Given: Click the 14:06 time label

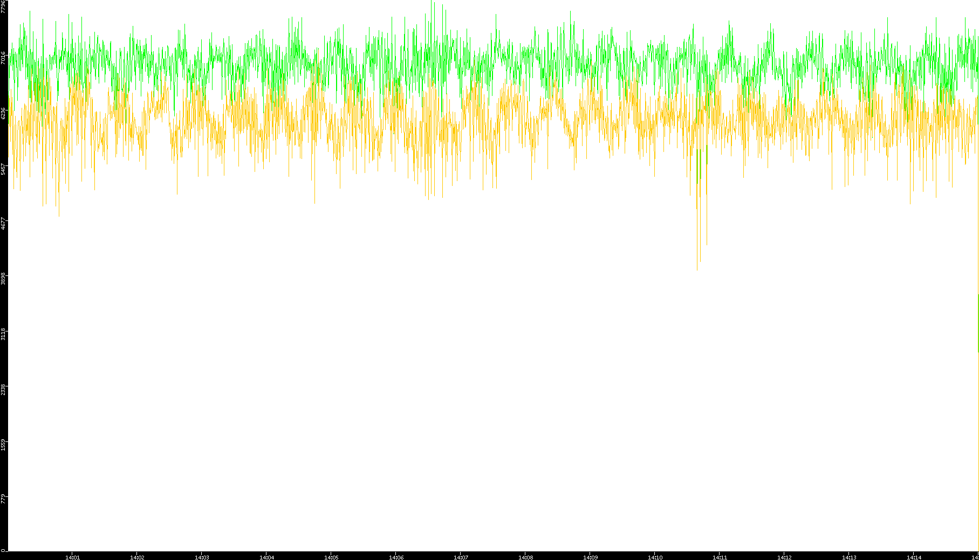Looking at the screenshot, I should tap(396, 557).
